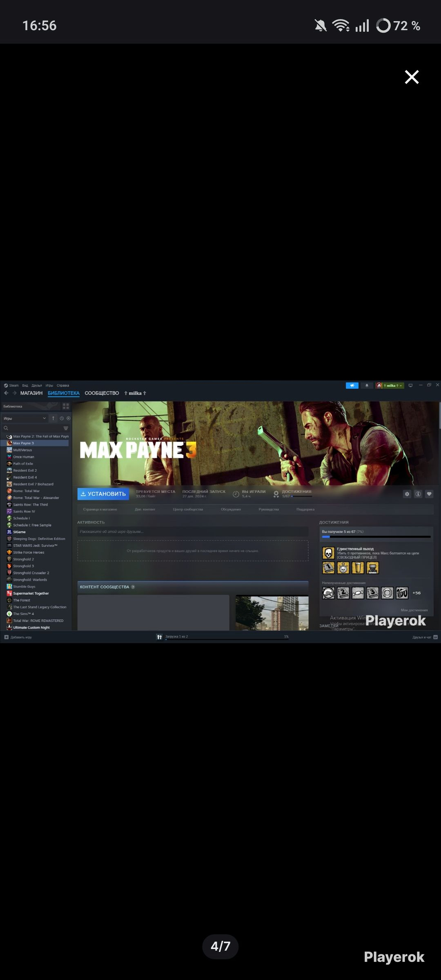Select The Forest in the list

pyautogui.click(x=35, y=600)
